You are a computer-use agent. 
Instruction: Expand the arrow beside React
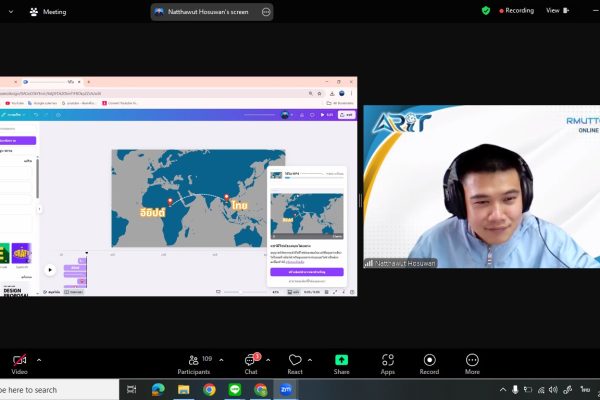pyautogui.click(x=310, y=360)
